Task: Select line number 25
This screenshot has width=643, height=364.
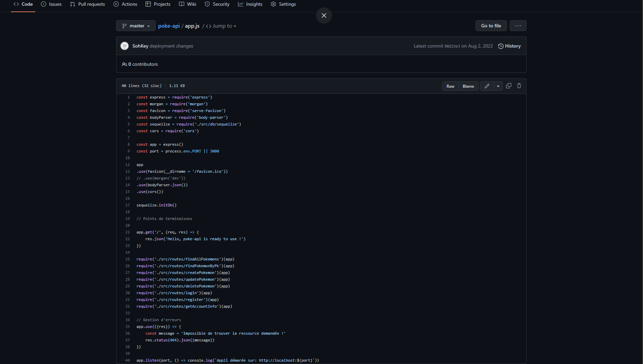Action: point(128,259)
